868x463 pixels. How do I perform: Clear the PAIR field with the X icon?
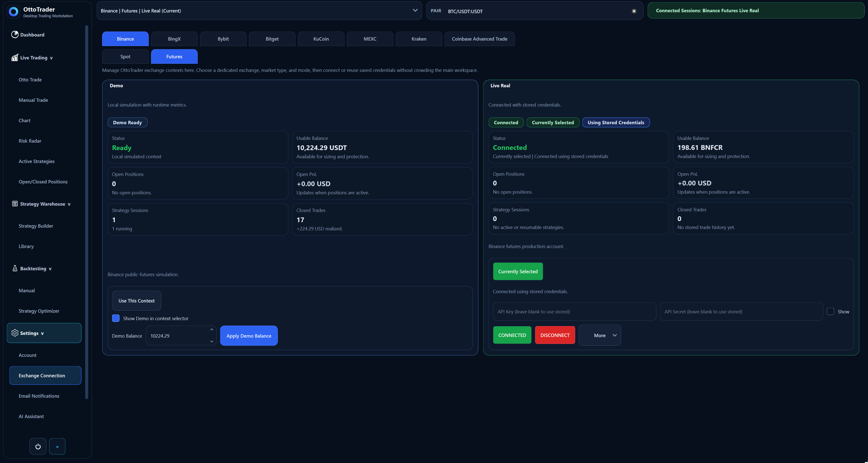[x=634, y=11]
